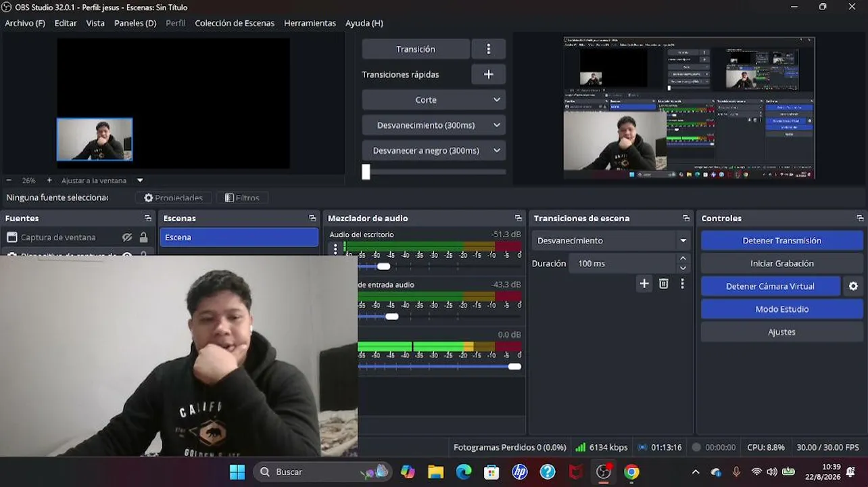
Task: Increase transition duration with up arrow
Action: [683, 258]
